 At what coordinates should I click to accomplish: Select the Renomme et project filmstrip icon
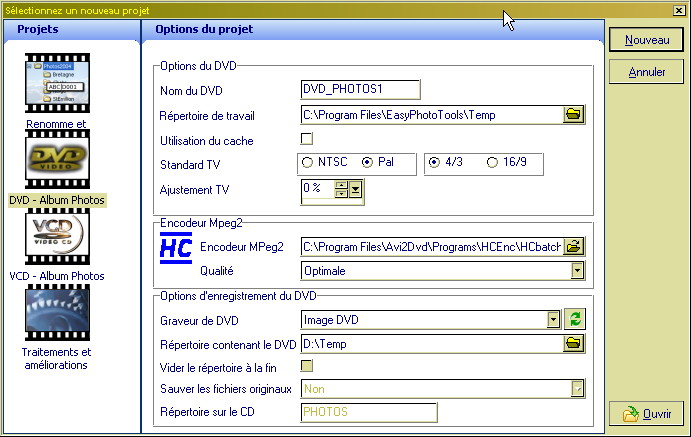click(57, 85)
